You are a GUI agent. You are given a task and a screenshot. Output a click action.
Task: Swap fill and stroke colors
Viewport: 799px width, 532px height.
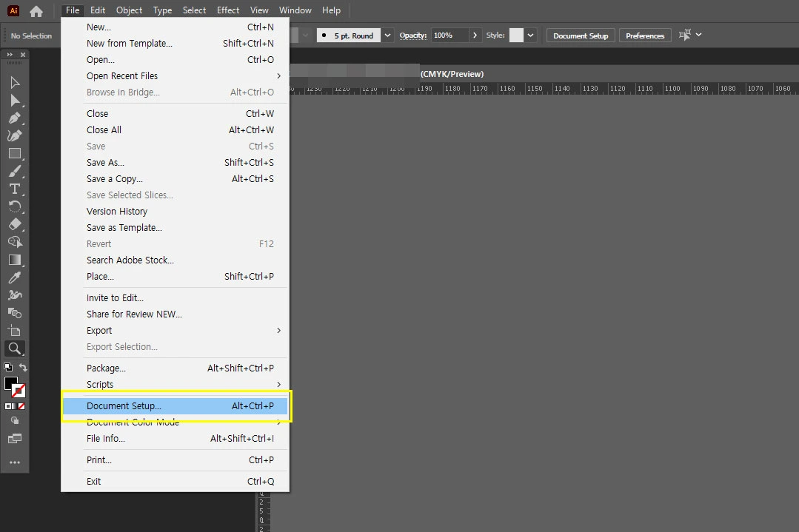[23, 367]
